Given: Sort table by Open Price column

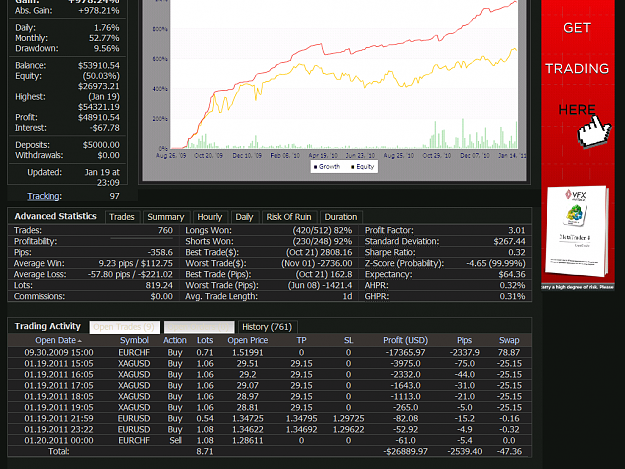Looking at the screenshot, I should click(248, 340).
